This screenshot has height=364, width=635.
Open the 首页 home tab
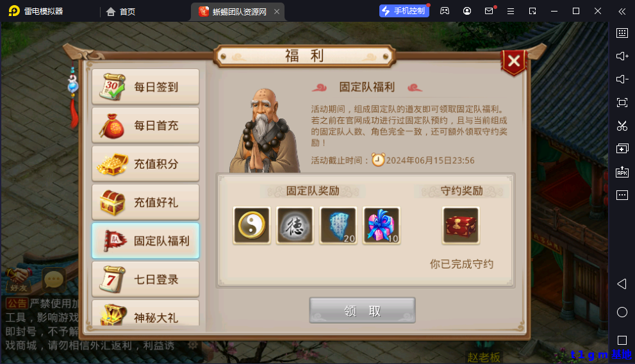(x=120, y=12)
